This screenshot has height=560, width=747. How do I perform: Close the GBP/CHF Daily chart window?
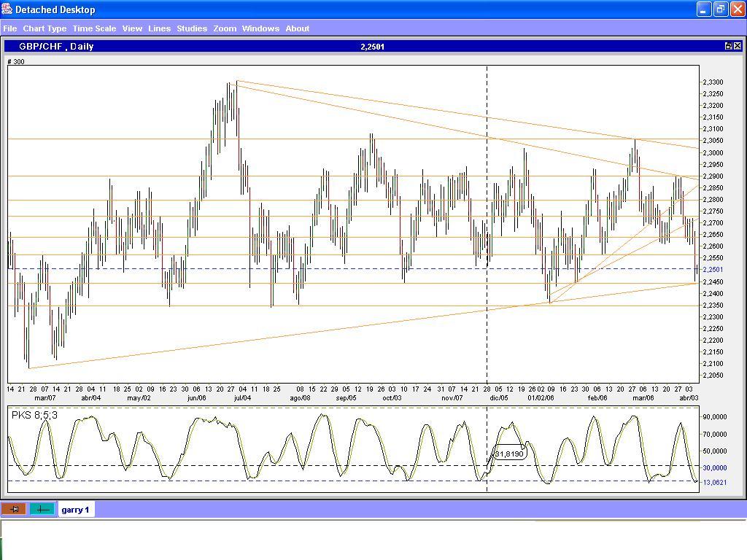click(x=738, y=46)
